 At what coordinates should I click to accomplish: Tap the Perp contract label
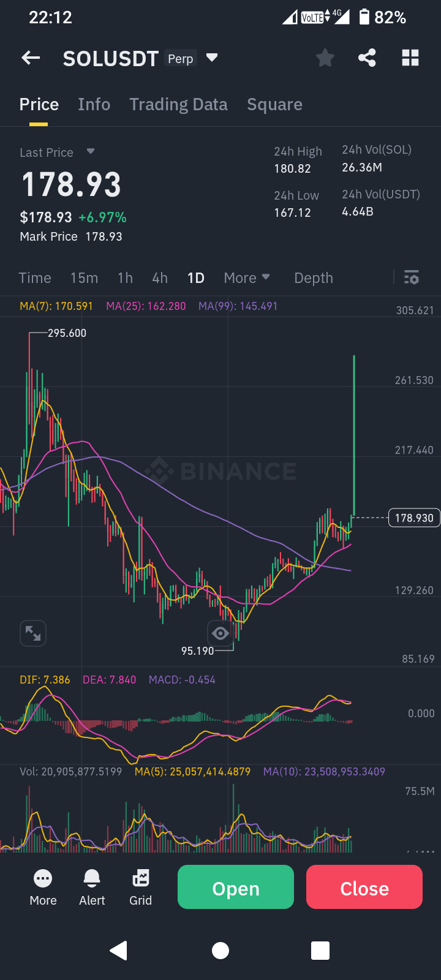point(181,58)
